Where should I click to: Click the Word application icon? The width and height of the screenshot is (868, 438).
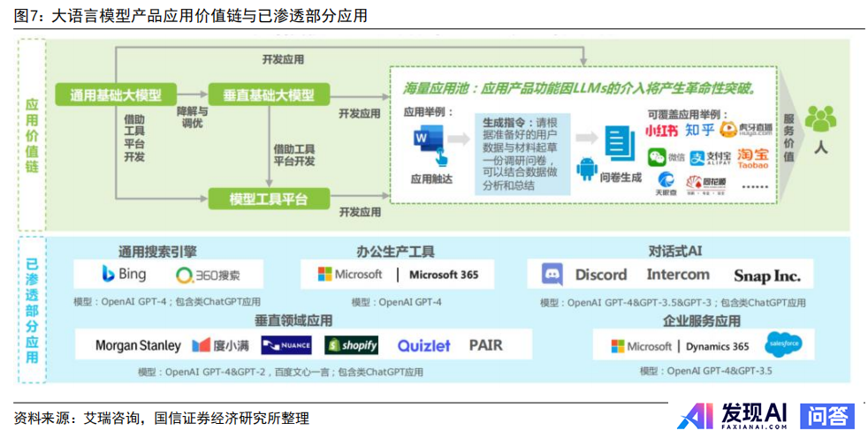(x=430, y=146)
